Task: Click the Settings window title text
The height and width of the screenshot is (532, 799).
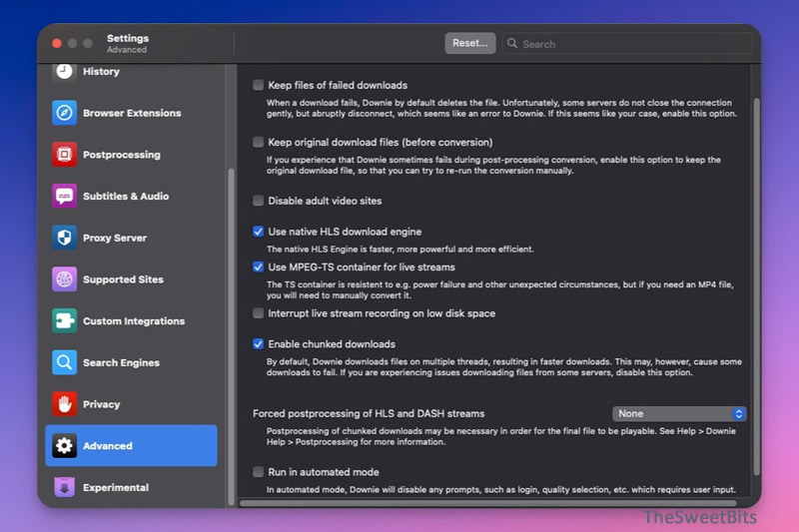Action: (128, 38)
